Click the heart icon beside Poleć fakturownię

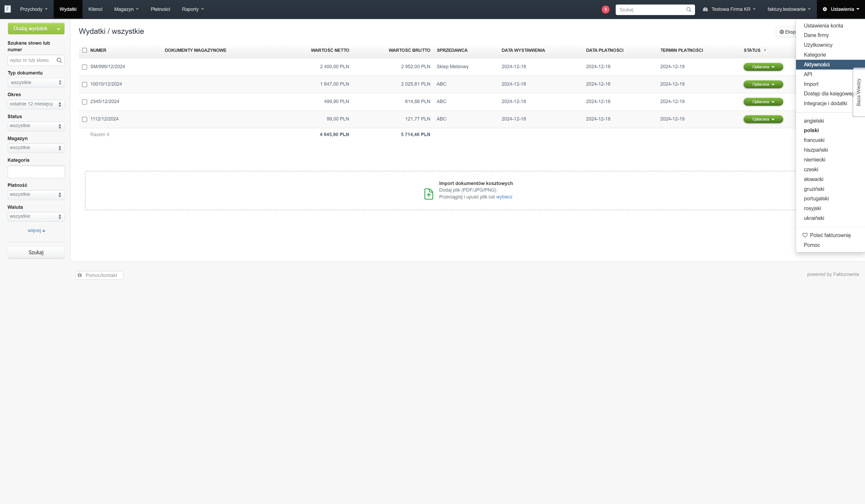pyautogui.click(x=804, y=235)
